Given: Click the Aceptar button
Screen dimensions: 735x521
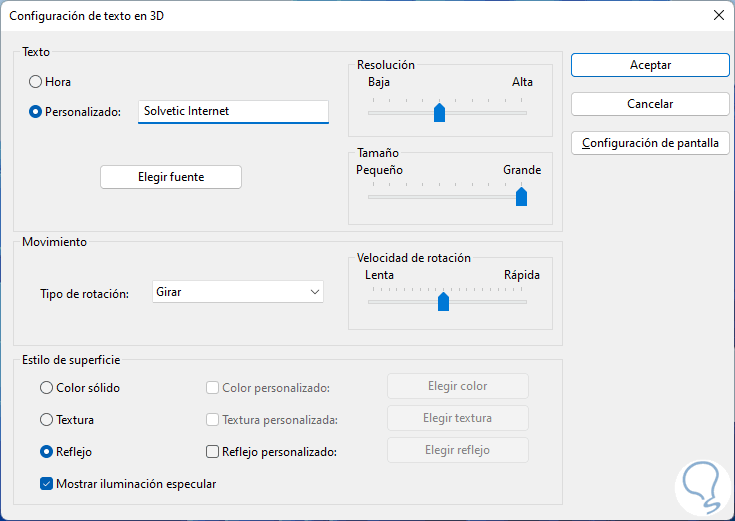Looking at the screenshot, I should point(650,65).
